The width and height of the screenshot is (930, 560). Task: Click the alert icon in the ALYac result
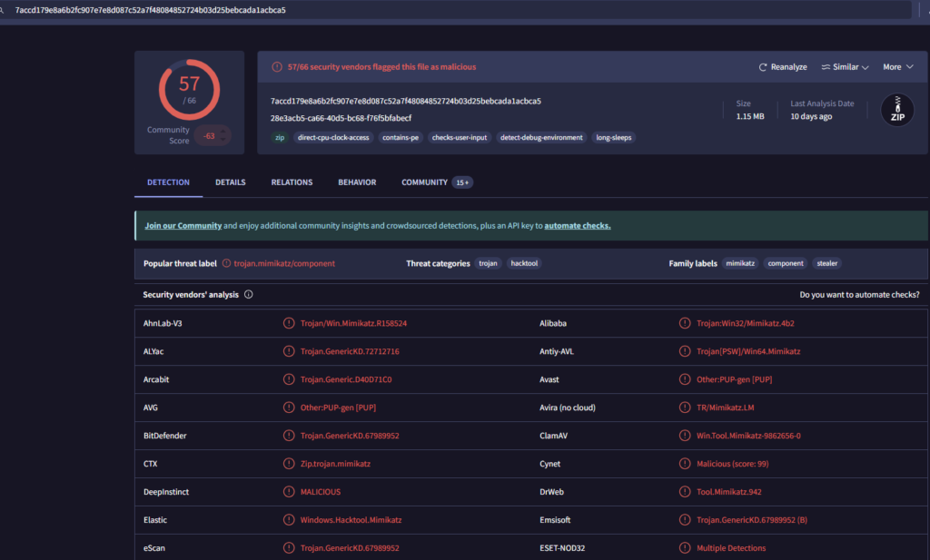tap(289, 351)
